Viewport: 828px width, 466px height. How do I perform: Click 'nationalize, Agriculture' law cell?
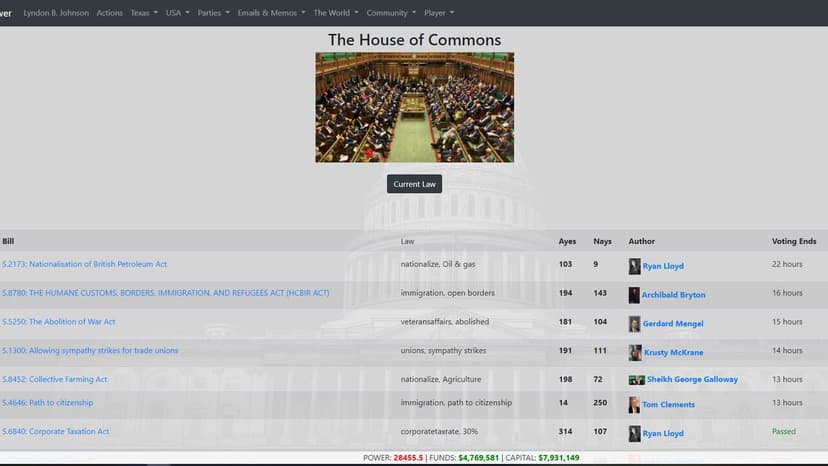pyautogui.click(x=441, y=379)
